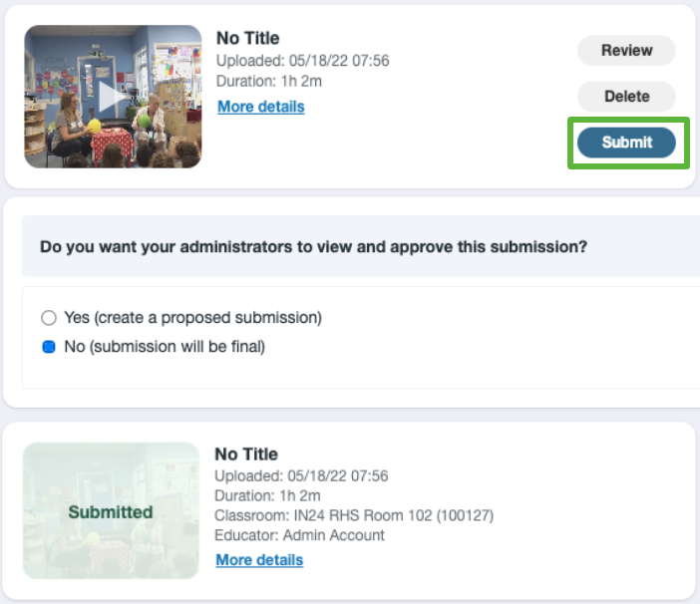
Task: Open More details for the unsubmitted video
Action: coord(260,107)
